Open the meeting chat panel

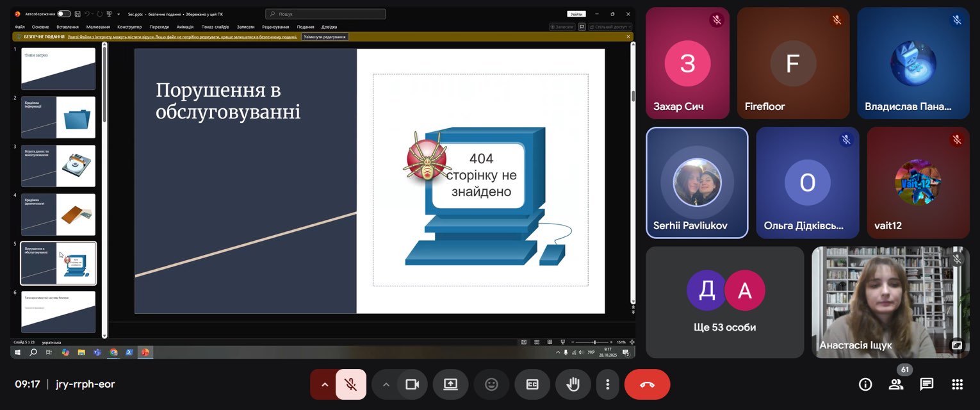pyautogui.click(x=927, y=384)
